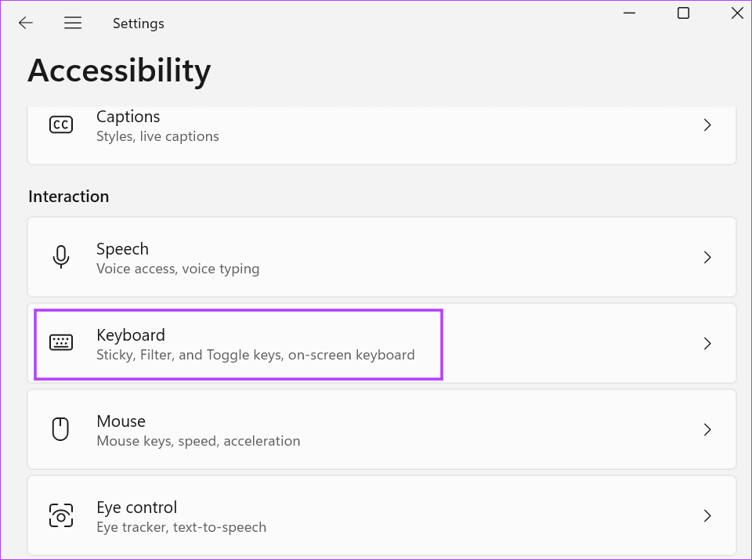752x560 pixels.
Task: Open Eye control via its chevron
Action: click(x=707, y=516)
